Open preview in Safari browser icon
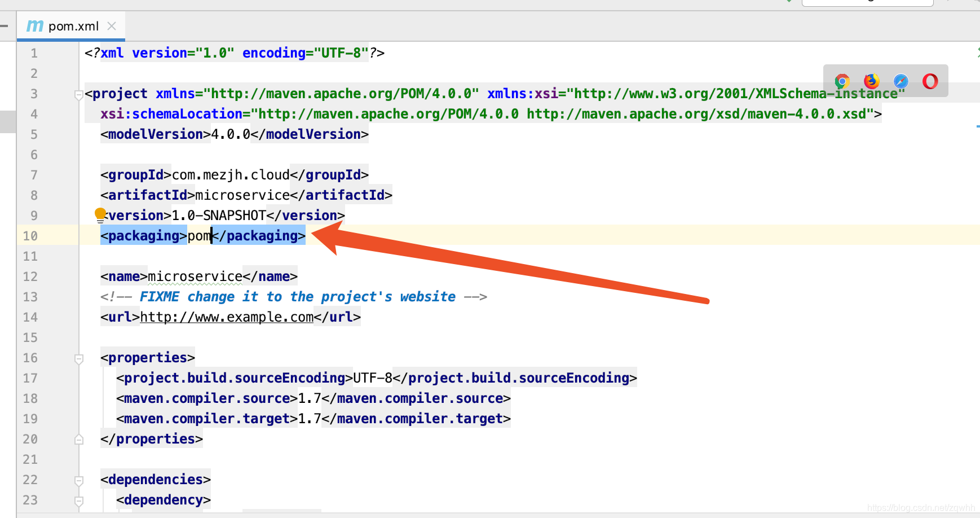Viewport: 980px width, 518px height. (901, 81)
